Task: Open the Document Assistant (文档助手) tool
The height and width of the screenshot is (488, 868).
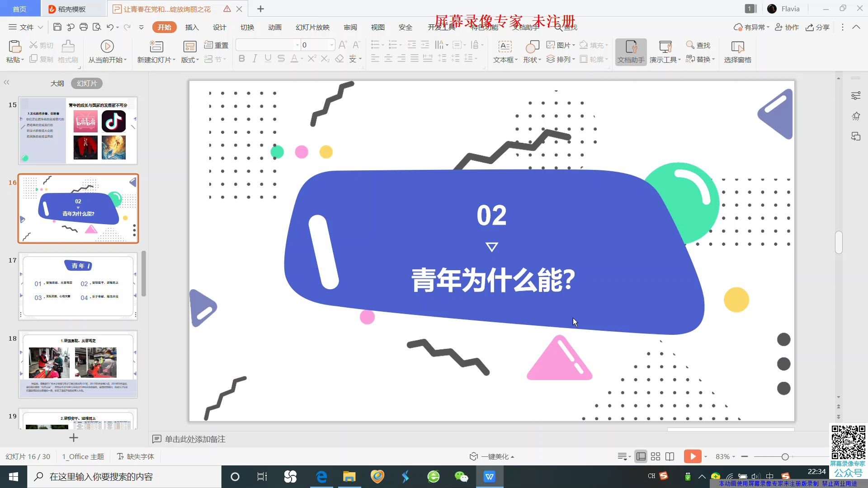Action: (x=631, y=52)
